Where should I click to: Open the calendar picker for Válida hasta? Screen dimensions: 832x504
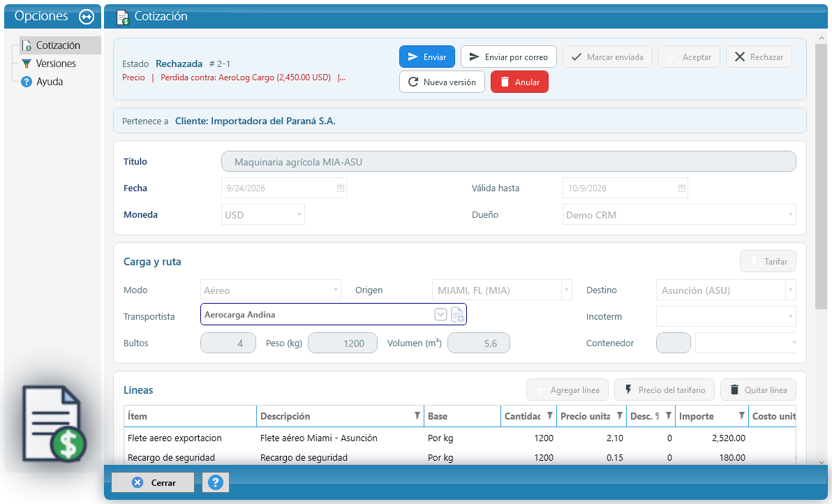(x=682, y=188)
